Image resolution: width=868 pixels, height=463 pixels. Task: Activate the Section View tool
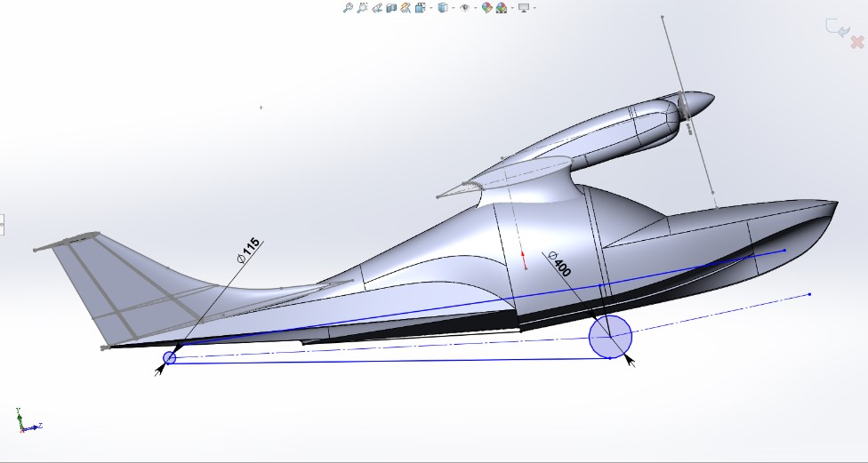tap(390, 8)
